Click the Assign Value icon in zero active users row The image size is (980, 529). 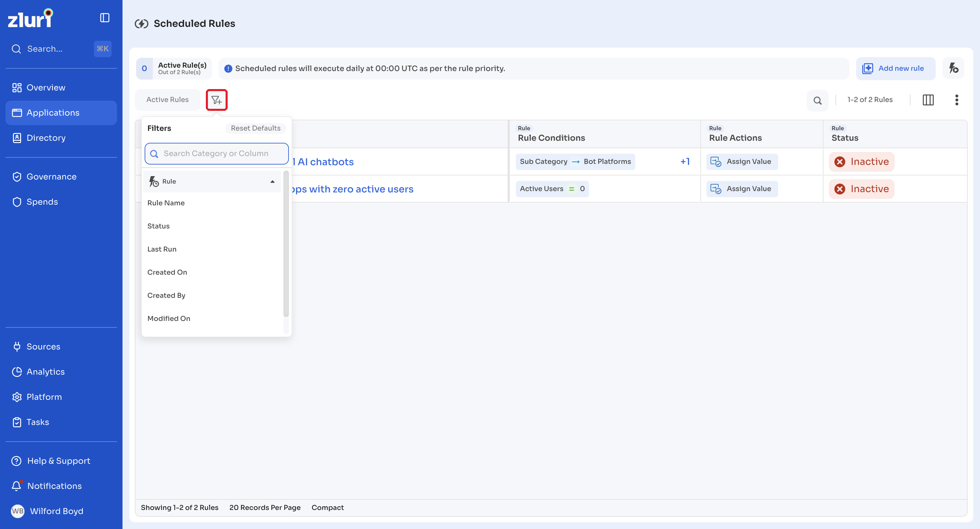(716, 189)
